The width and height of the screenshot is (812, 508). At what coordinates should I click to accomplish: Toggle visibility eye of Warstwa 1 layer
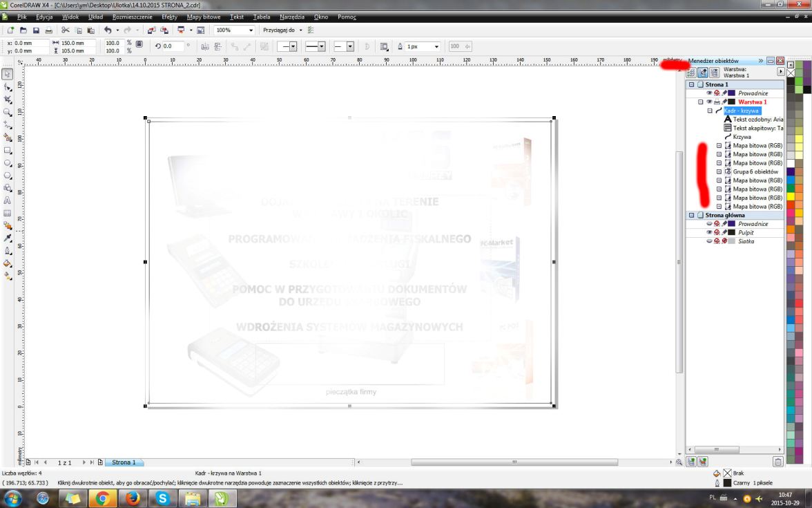(x=709, y=102)
